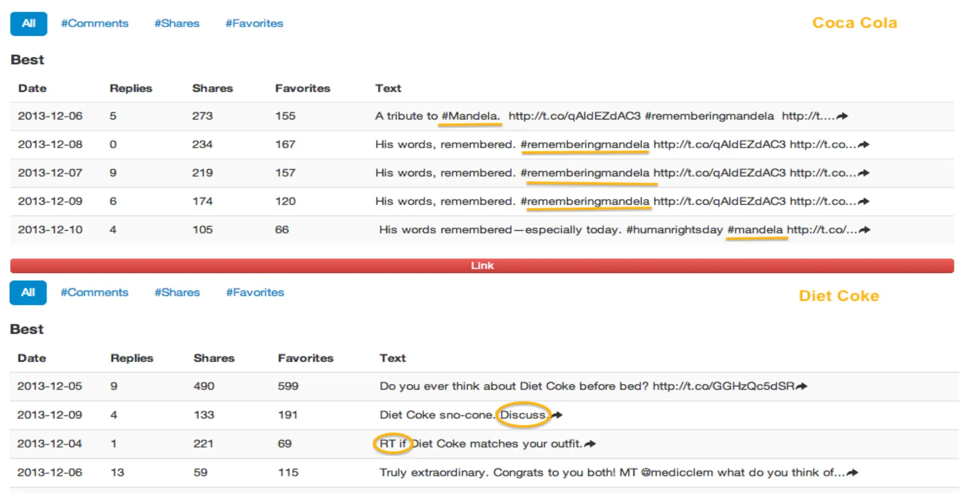Screen dimensions: 980x493
Task: Click the #Mandela hashtag in the first tweet
Action: coord(470,116)
